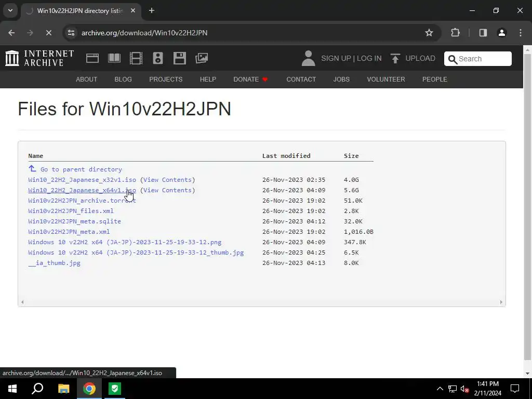This screenshot has width=532, height=399.
Task: Open the ABOUT menu item
Action: pos(87,79)
